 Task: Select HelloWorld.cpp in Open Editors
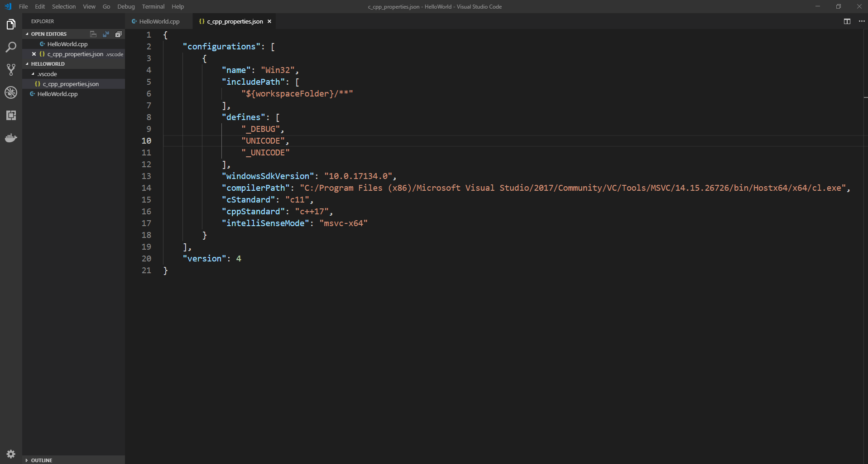pos(73,44)
